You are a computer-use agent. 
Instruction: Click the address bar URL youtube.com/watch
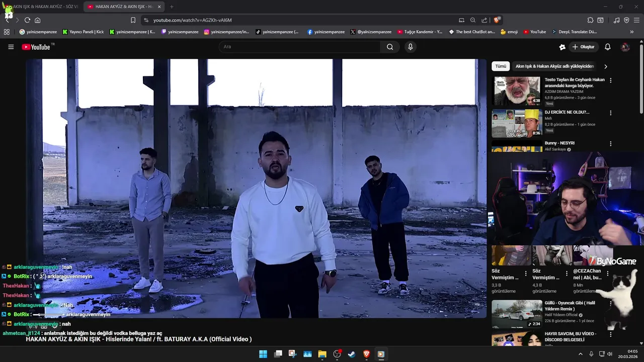tap(193, 20)
